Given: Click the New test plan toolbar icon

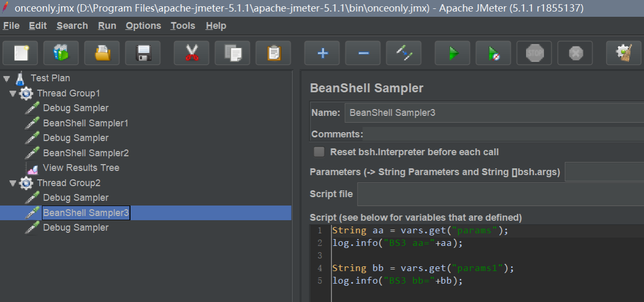Looking at the screenshot, I should (20, 53).
